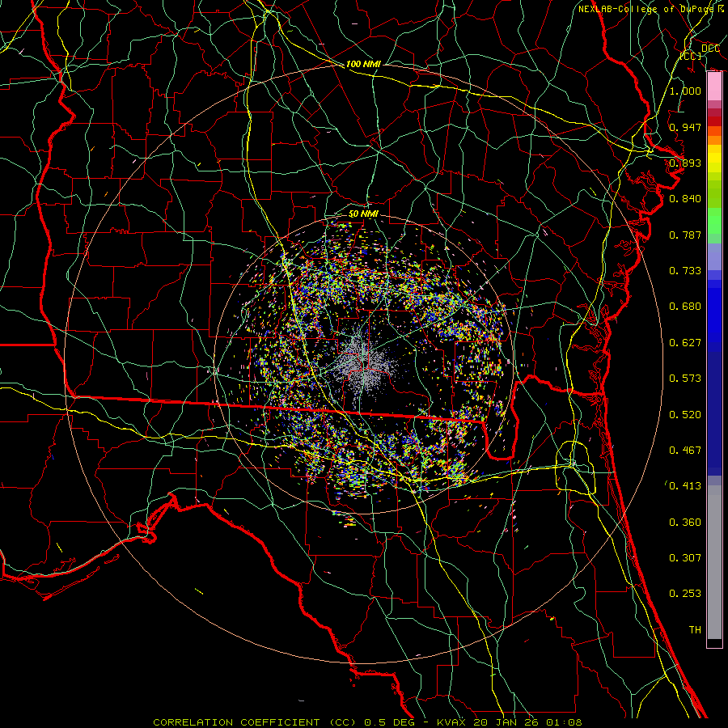The width and height of the screenshot is (728, 728).
Task: Click the CORRELATION COEFFICIENT caption text
Action: 236,722
